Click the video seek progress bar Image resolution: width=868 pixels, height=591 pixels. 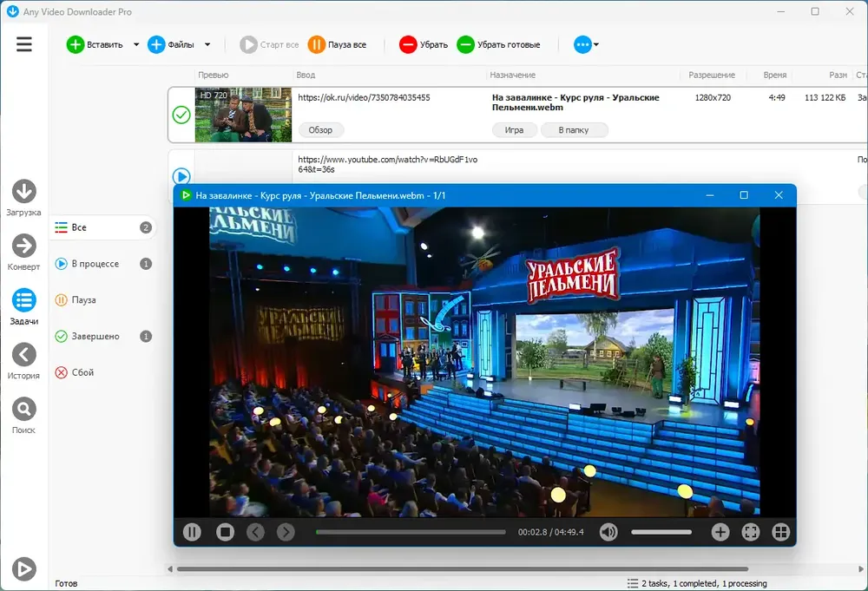pos(411,532)
